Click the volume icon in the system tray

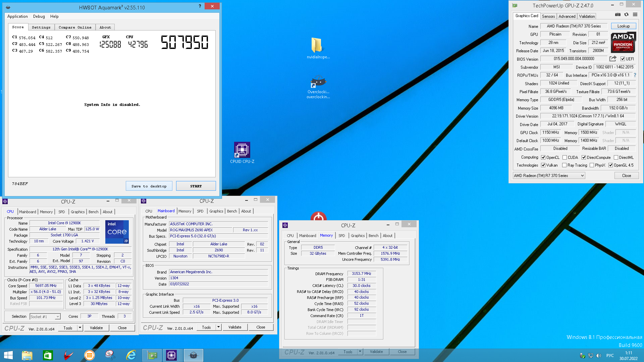(598, 356)
